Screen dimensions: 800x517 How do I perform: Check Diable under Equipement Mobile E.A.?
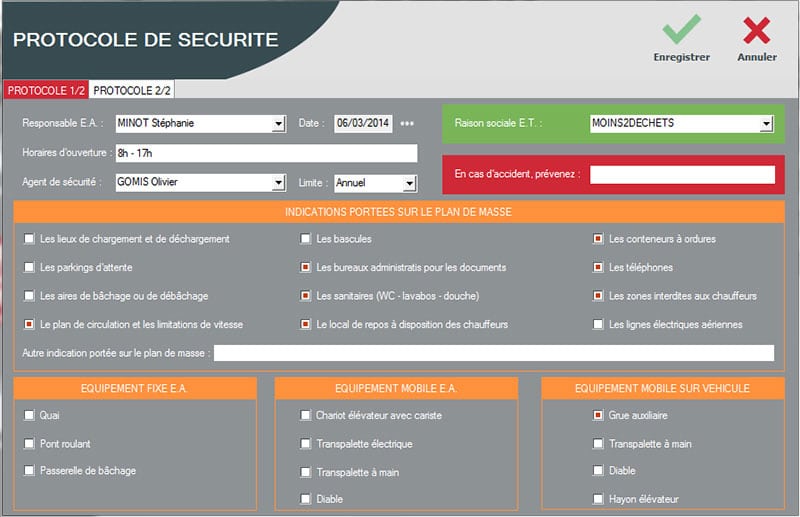(306, 499)
